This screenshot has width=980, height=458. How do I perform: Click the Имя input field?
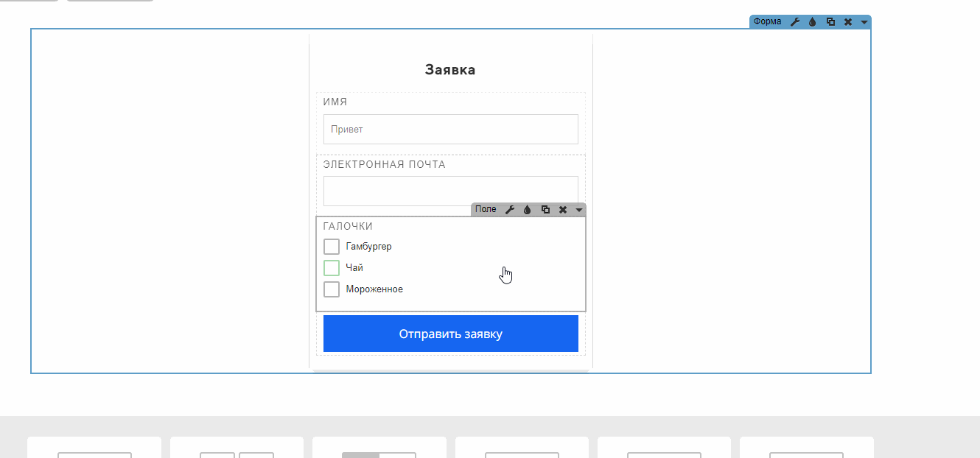451,129
